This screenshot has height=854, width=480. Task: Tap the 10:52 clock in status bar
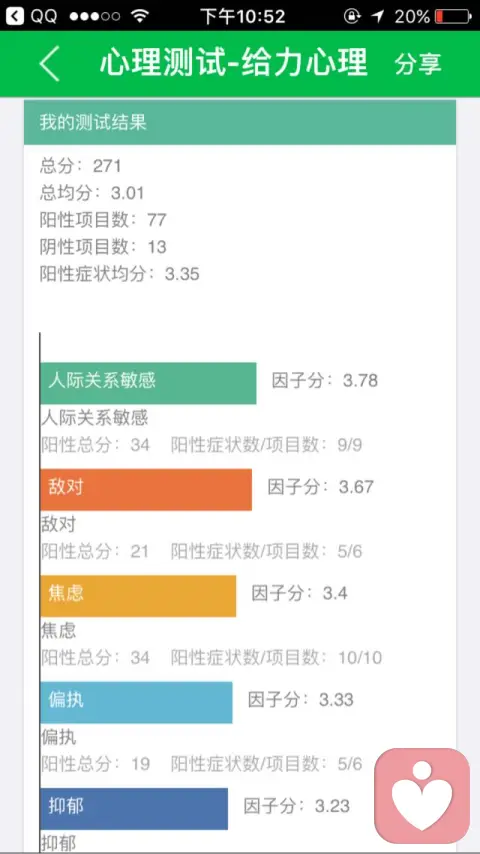(243, 16)
